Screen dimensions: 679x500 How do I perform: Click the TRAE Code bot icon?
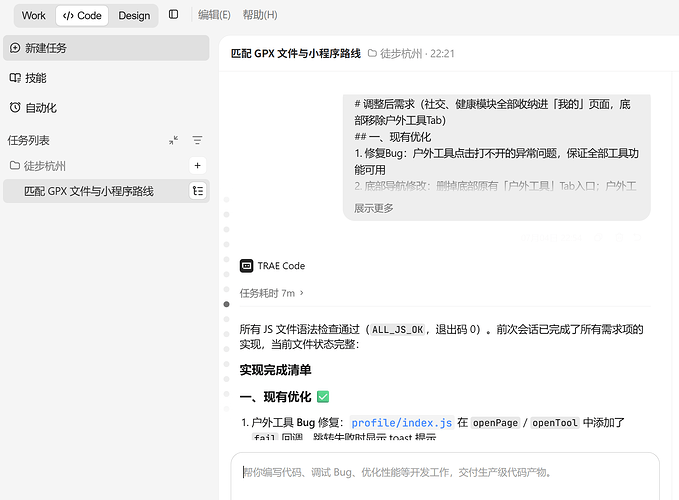click(246, 265)
